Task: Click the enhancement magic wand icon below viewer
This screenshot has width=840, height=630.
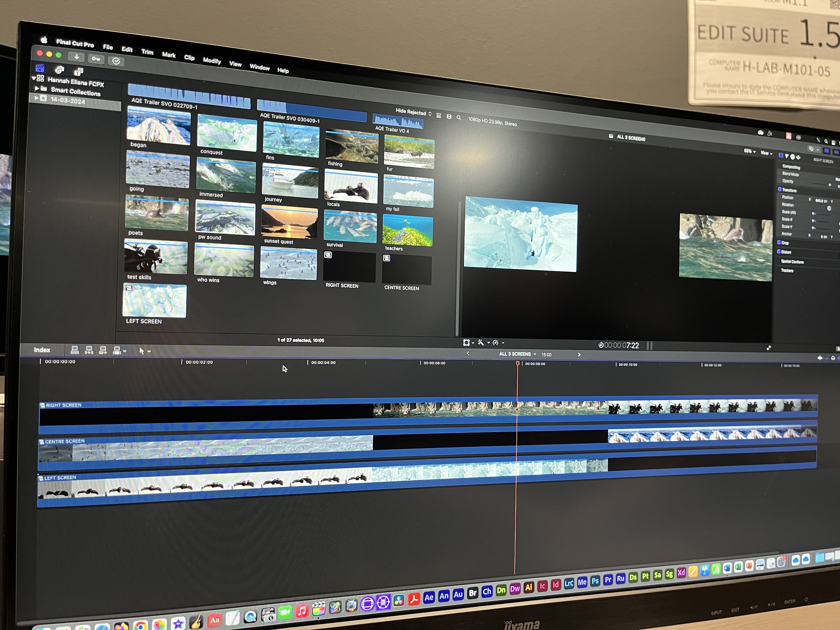Action: click(x=481, y=342)
